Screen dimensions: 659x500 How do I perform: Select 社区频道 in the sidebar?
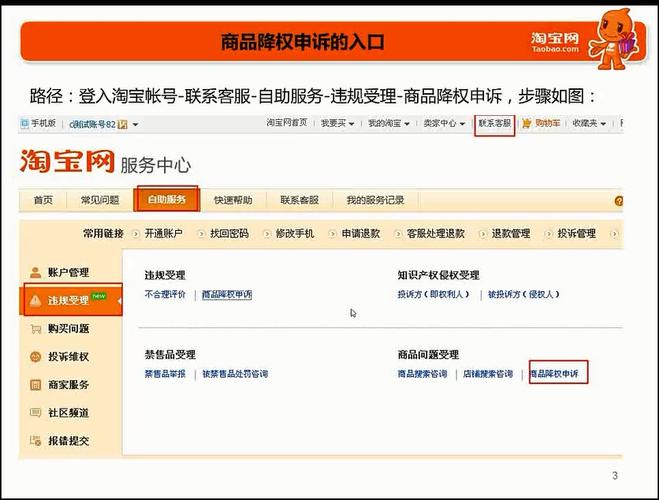(71, 413)
